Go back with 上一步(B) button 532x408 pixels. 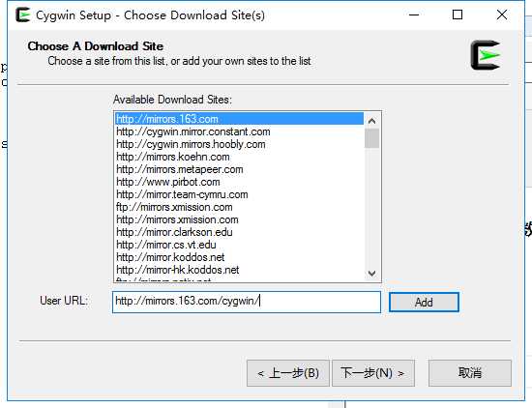coord(288,373)
